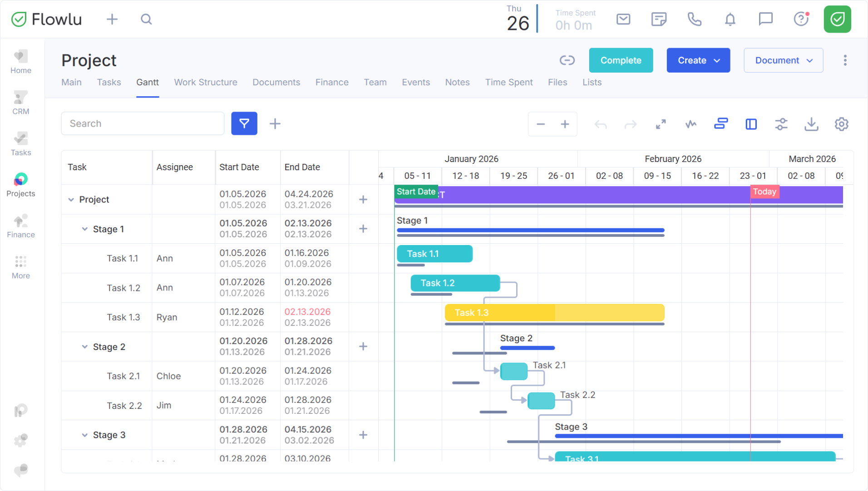Open the phone calls icon
Screen dimensions: 868x491
[694, 20]
